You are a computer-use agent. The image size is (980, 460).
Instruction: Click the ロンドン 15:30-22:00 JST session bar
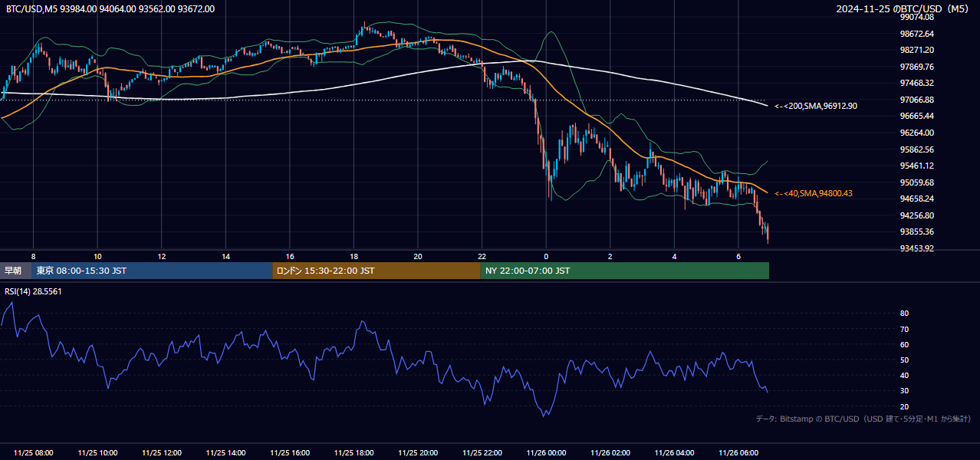click(x=377, y=271)
